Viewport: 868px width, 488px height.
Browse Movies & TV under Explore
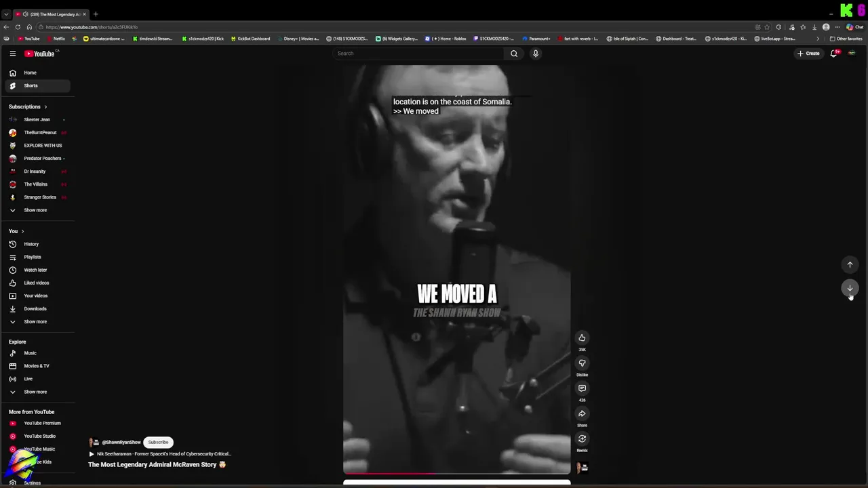pyautogui.click(x=38, y=366)
